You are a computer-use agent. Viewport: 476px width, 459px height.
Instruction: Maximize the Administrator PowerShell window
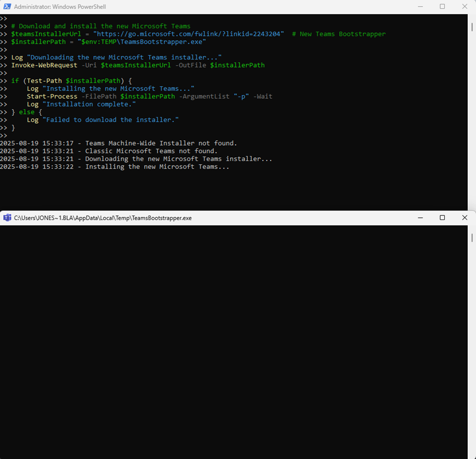pyautogui.click(x=442, y=7)
